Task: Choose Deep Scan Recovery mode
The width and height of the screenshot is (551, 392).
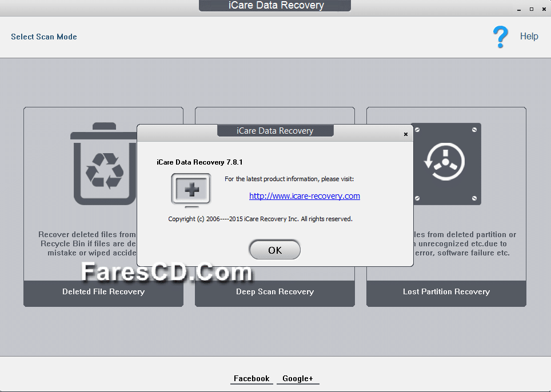Action: pos(275,293)
